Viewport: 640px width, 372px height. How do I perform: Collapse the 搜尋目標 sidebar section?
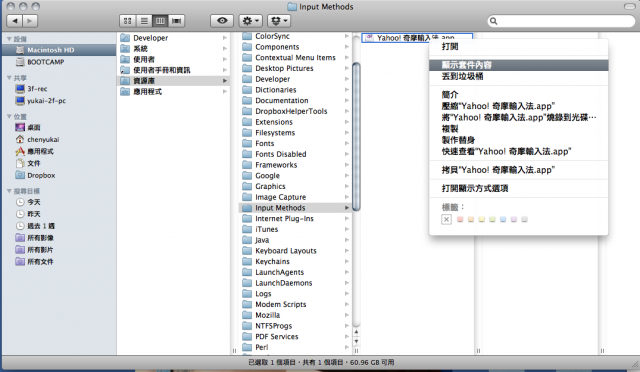9,191
